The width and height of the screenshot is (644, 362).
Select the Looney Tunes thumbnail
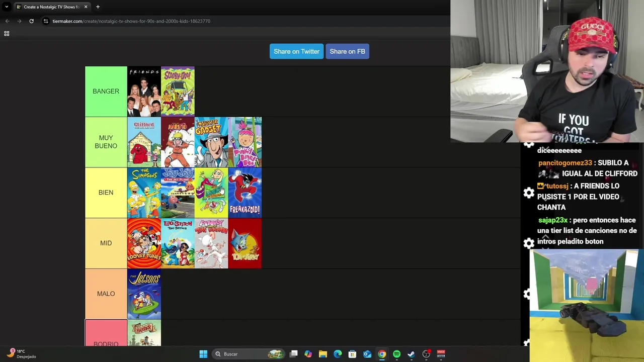144,243
